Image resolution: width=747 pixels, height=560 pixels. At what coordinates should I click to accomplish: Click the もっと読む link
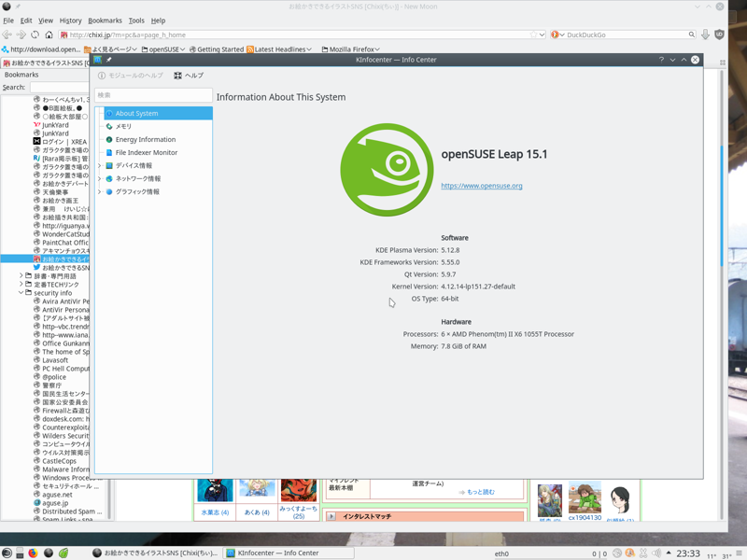tap(480, 492)
